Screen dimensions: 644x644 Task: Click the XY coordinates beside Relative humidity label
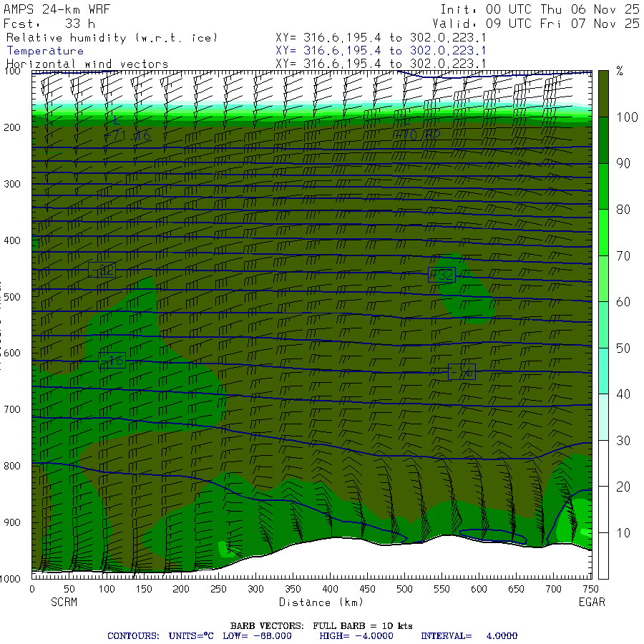click(381, 38)
